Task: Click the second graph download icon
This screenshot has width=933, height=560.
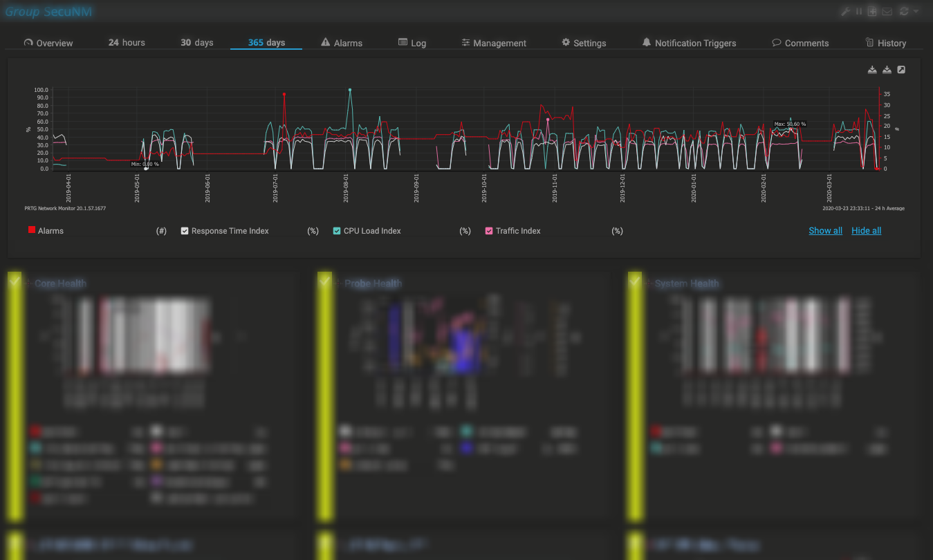Action: [x=887, y=70]
